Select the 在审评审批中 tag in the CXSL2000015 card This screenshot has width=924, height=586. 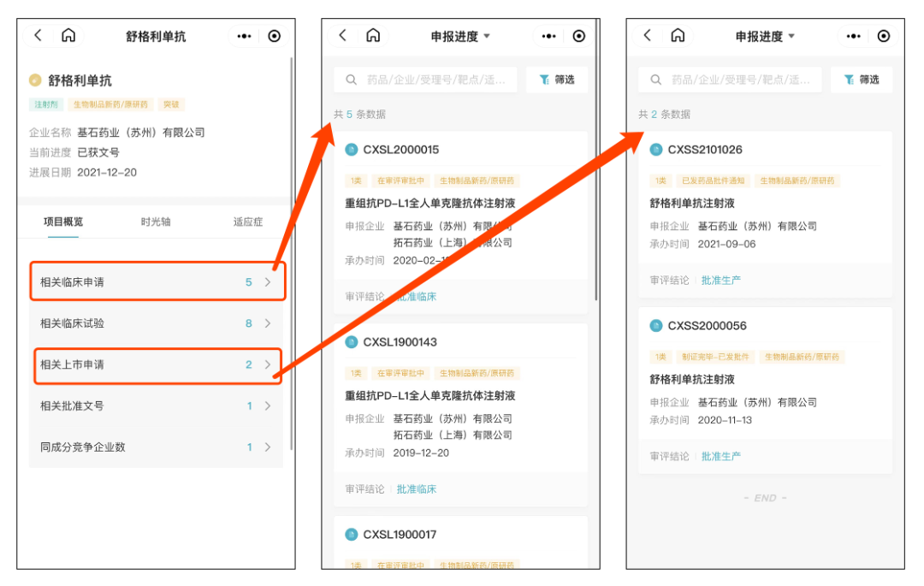[x=400, y=181]
